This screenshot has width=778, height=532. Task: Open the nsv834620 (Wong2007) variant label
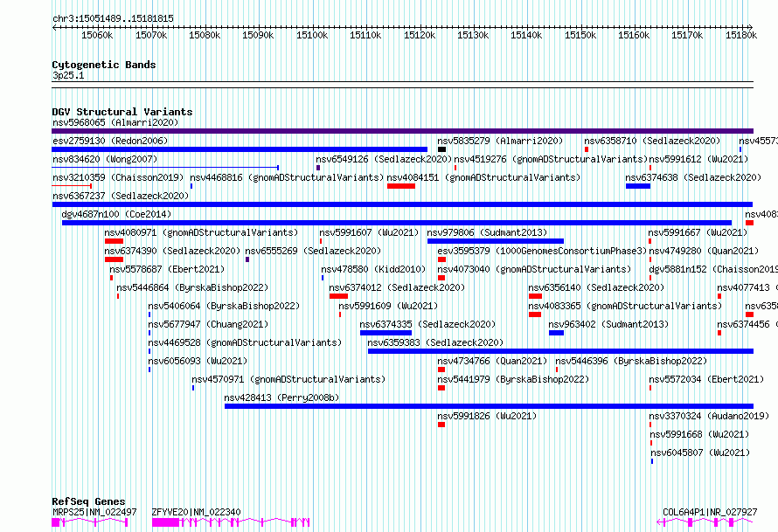tap(105, 159)
